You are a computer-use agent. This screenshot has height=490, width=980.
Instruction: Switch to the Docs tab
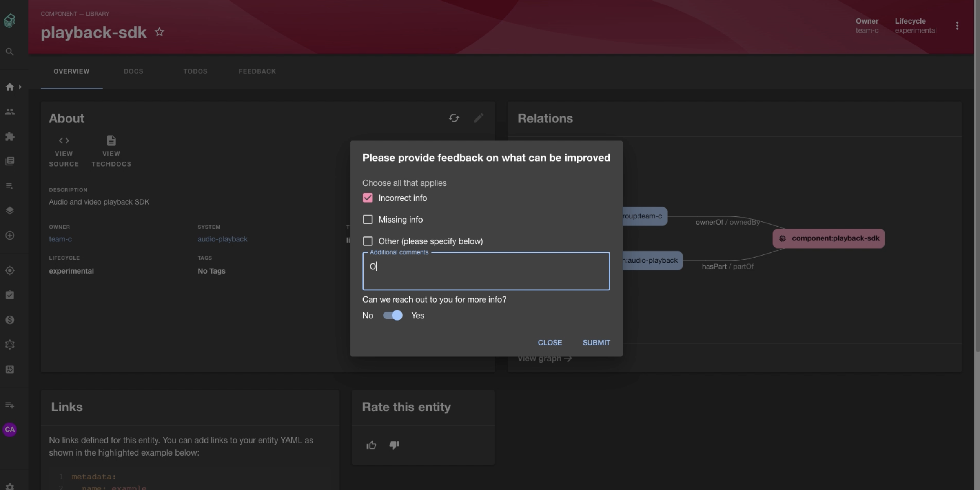tap(133, 71)
